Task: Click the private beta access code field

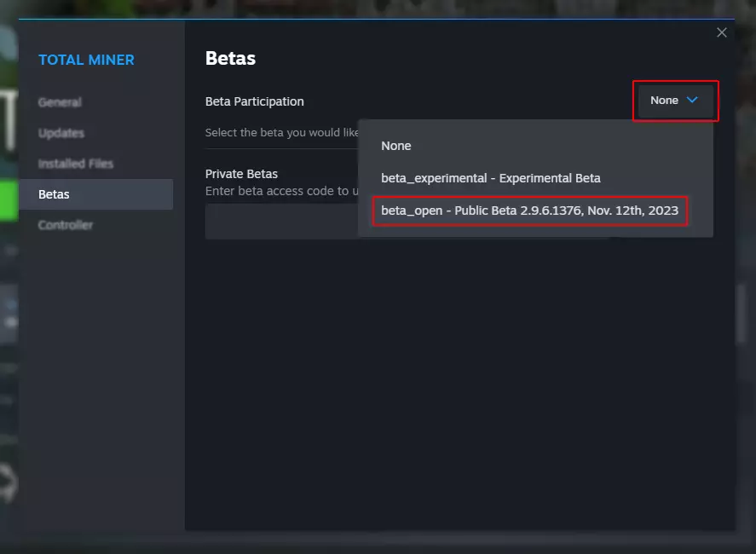Action: pos(281,222)
